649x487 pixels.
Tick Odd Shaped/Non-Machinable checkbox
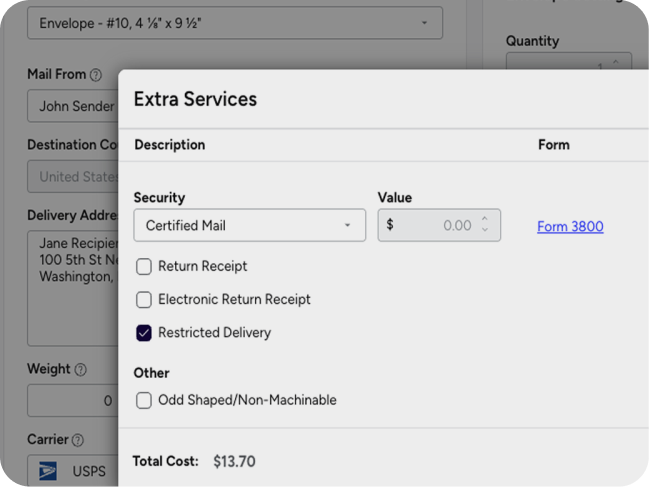point(144,401)
